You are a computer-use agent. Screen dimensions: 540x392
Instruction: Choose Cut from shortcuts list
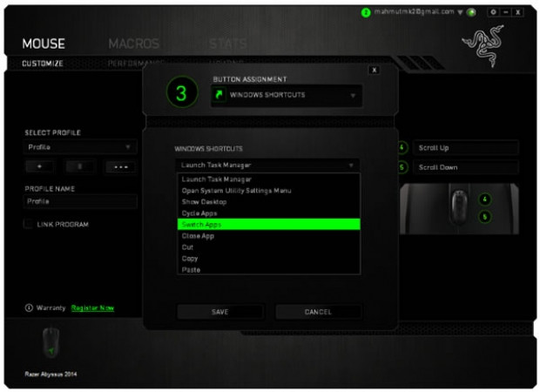pos(268,247)
